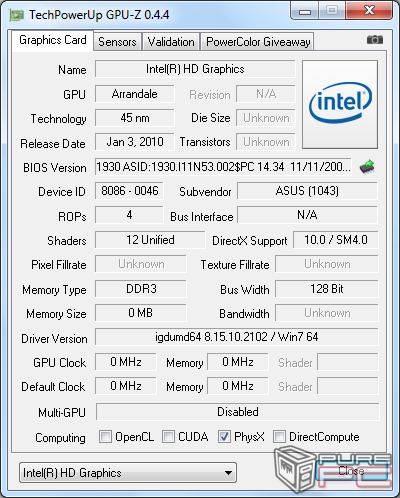Click the Revision N/A field
Image resolution: width=400 pixels, height=498 pixels.
coord(266,94)
